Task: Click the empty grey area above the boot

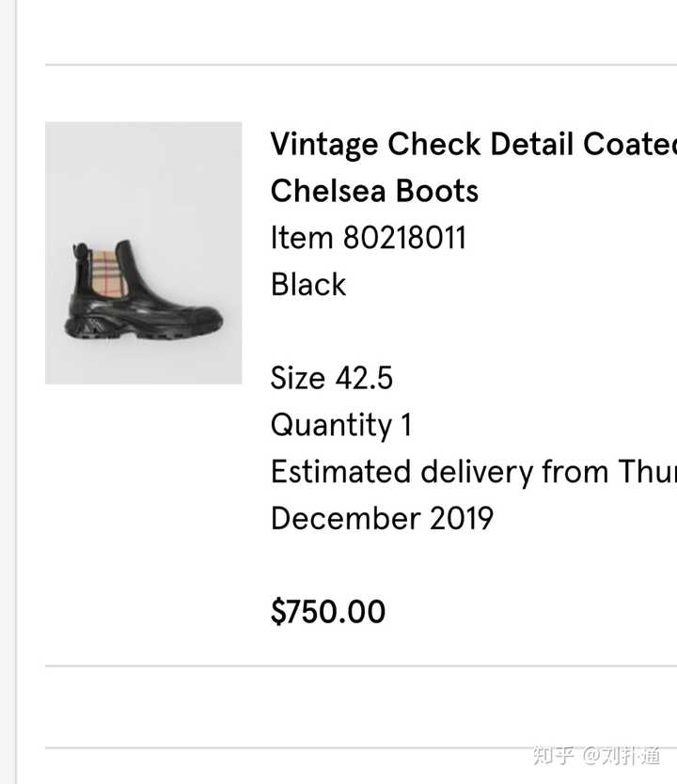Action: pyautogui.click(x=144, y=175)
